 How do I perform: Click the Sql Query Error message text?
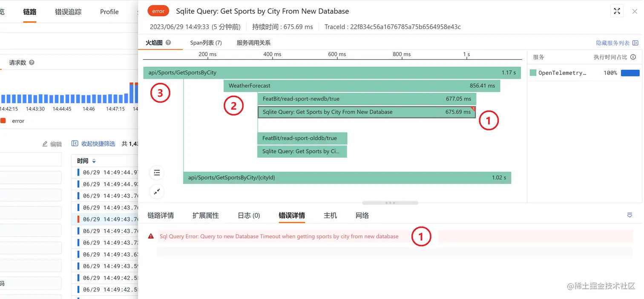(x=279, y=236)
